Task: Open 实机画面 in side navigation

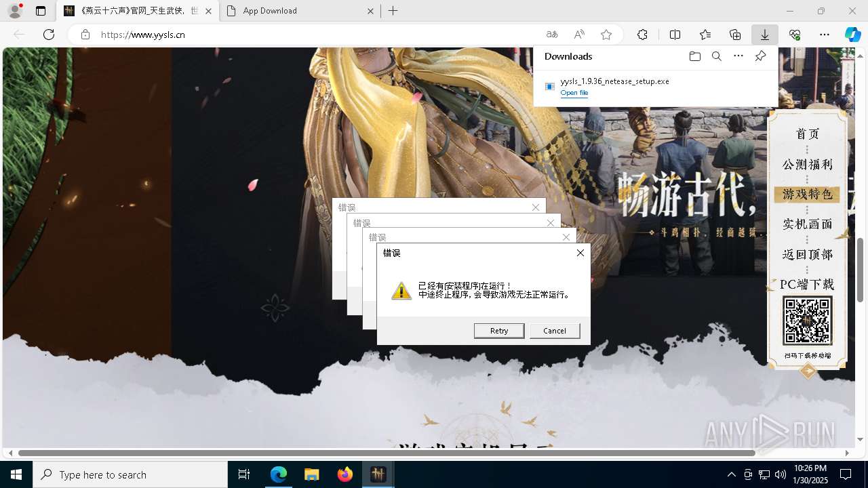Action: coord(808,224)
